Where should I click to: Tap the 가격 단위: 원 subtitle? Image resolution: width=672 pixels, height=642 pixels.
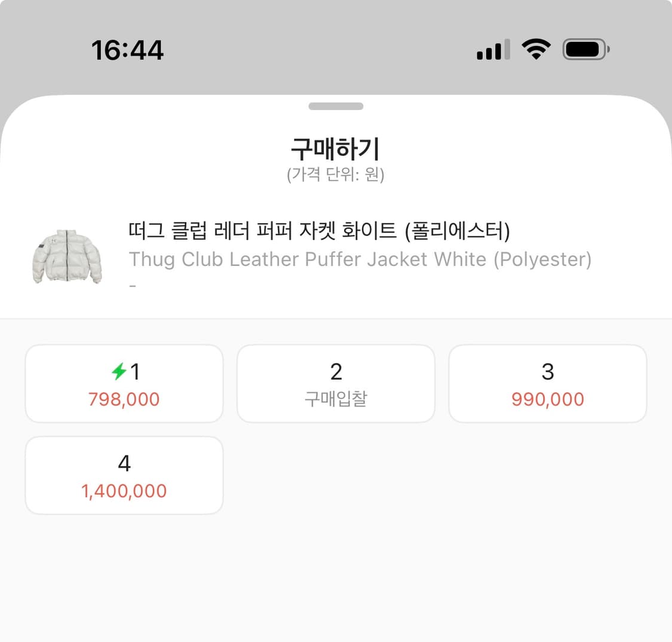[x=336, y=175]
